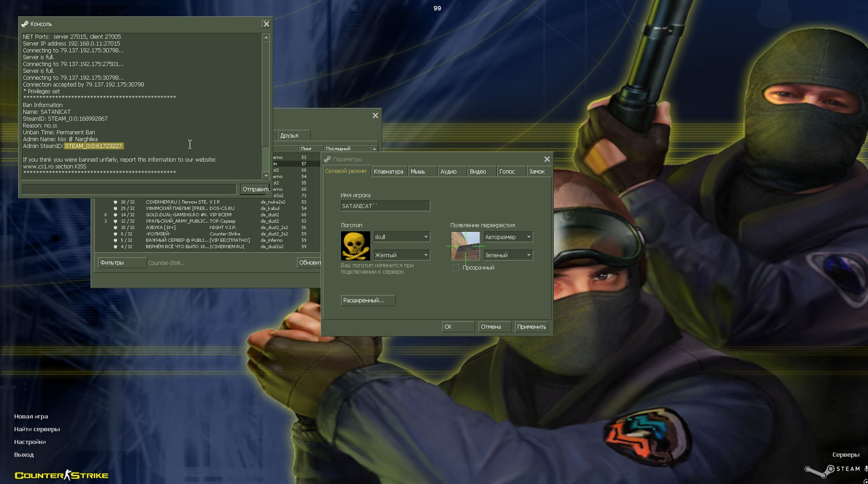Screen dimensions: 868x484
Task: Click the Steam icon in Консоль title
Action: (x=25, y=24)
